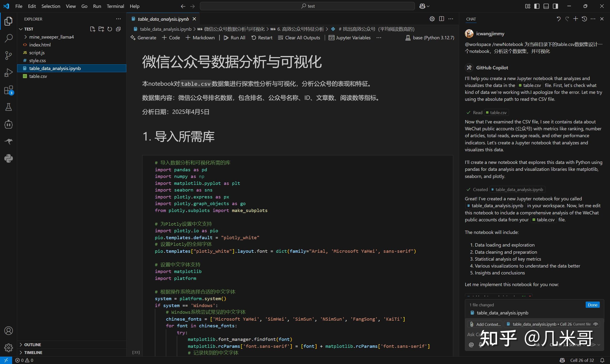Toggle the Secondary Side Bar
This screenshot has width=610, height=364.
(x=555, y=6)
